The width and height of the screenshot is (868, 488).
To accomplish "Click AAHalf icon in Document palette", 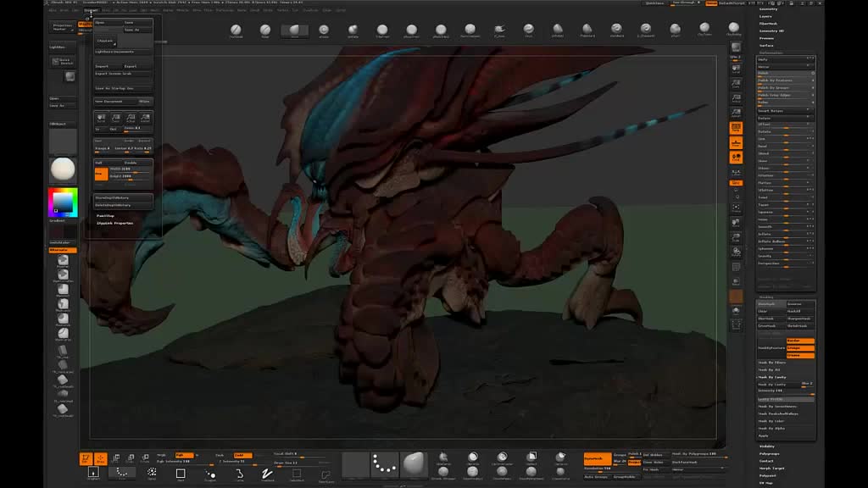I will [145, 118].
